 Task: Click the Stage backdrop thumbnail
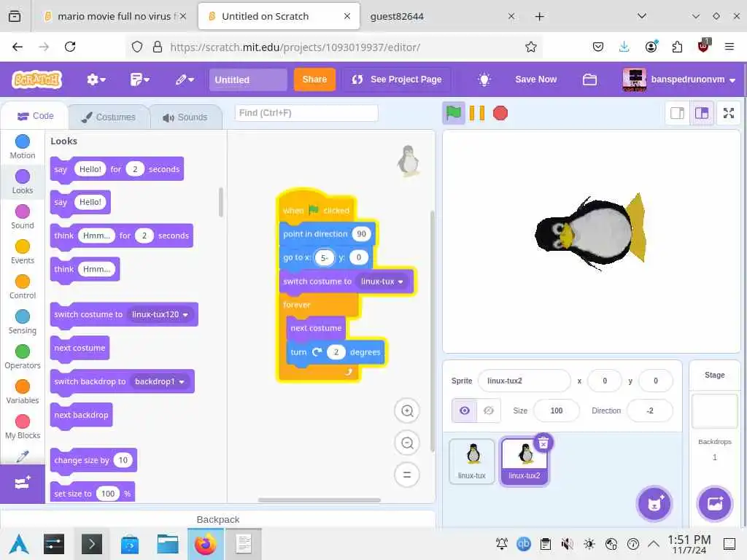(x=715, y=411)
